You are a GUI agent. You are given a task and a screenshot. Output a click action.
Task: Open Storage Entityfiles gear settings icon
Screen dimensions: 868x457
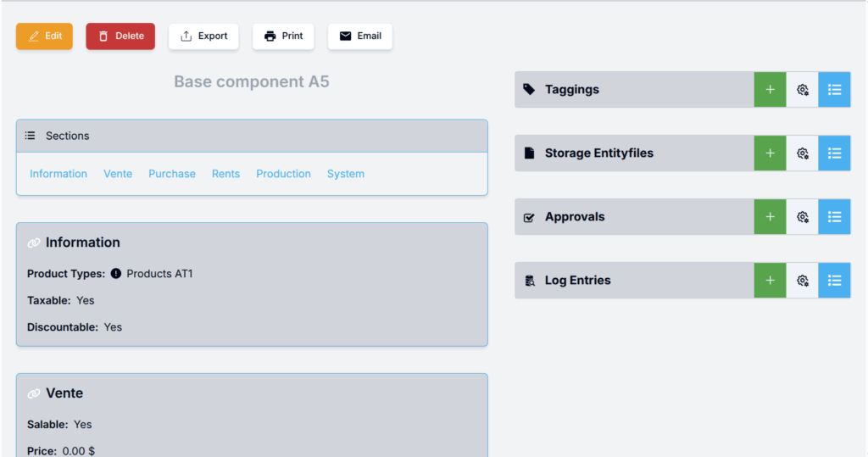[802, 153]
